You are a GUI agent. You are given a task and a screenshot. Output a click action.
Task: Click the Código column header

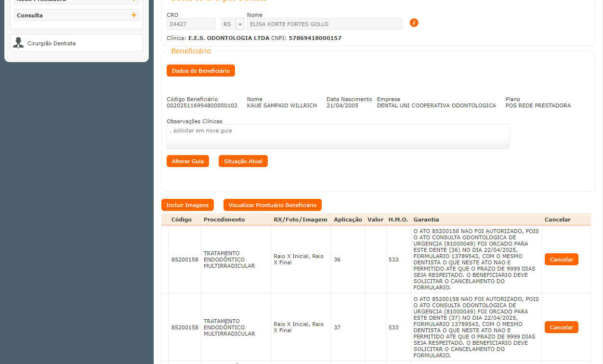[x=182, y=220]
